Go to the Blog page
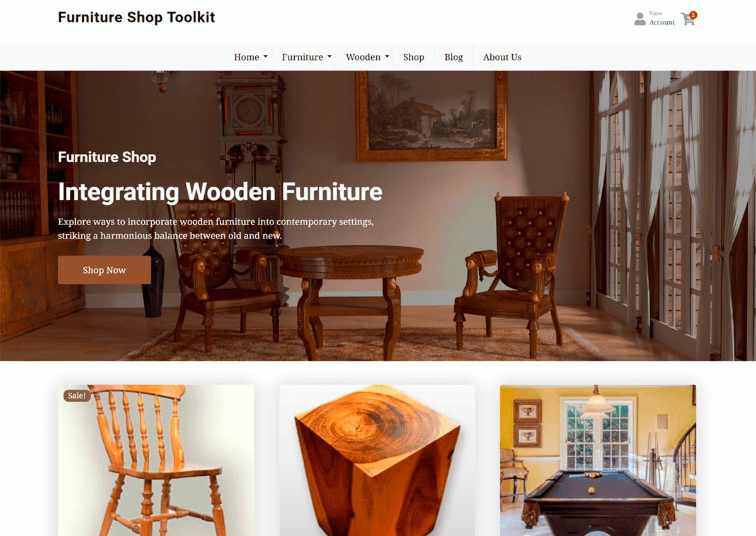 click(x=454, y=57)
